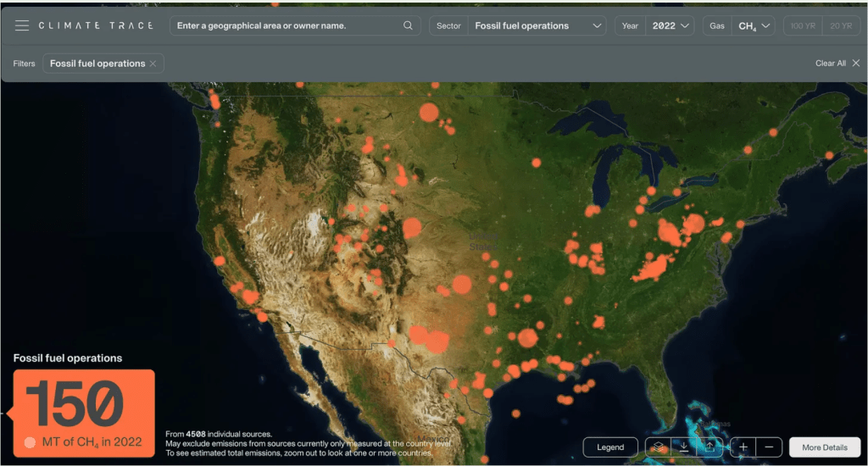Image resolution: width=868 pixels, height=466 pixels.
Task: Click the share/export icon
Action: pyautogui.click(x=709, y=447)
